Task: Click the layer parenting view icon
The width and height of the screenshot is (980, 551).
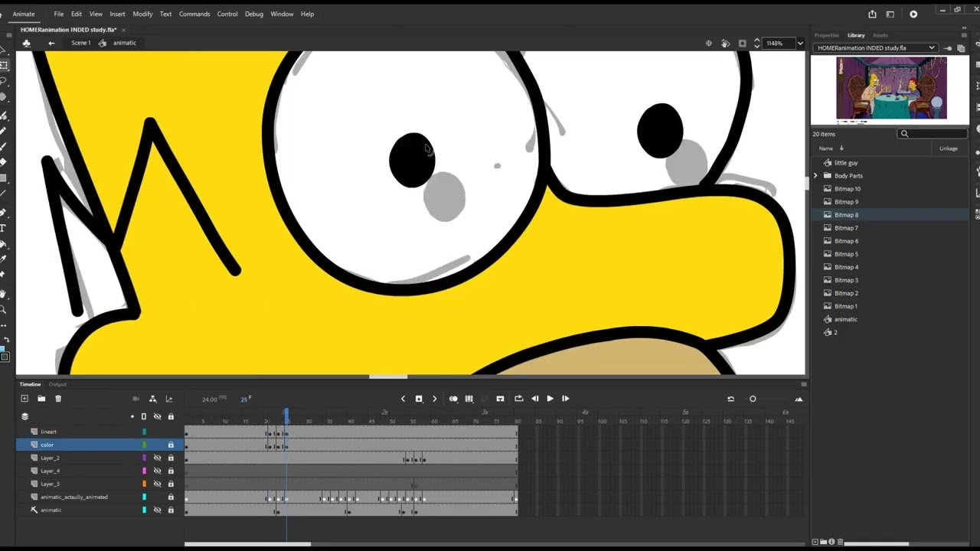Action: click(x=153, y=399)
